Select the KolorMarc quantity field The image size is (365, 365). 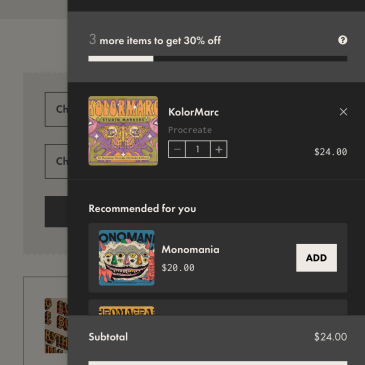(x=198, y=149)
